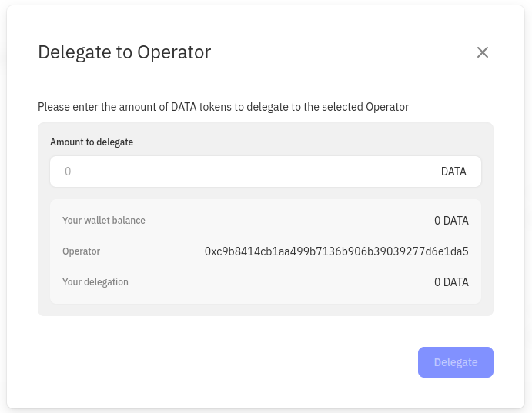Click the divider beside the DATA unit
The height and width of the screenshot is (413, 532).
pyautogui.click(x=427, y=172)
